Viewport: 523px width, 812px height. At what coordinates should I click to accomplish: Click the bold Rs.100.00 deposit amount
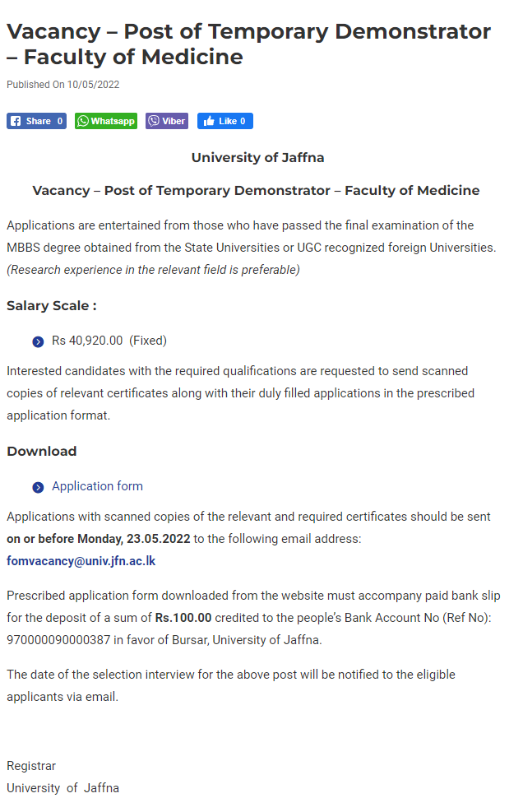(183, 618)
